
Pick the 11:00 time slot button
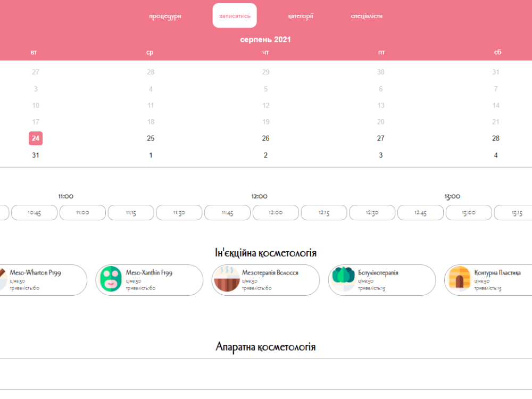pos(82,213)
